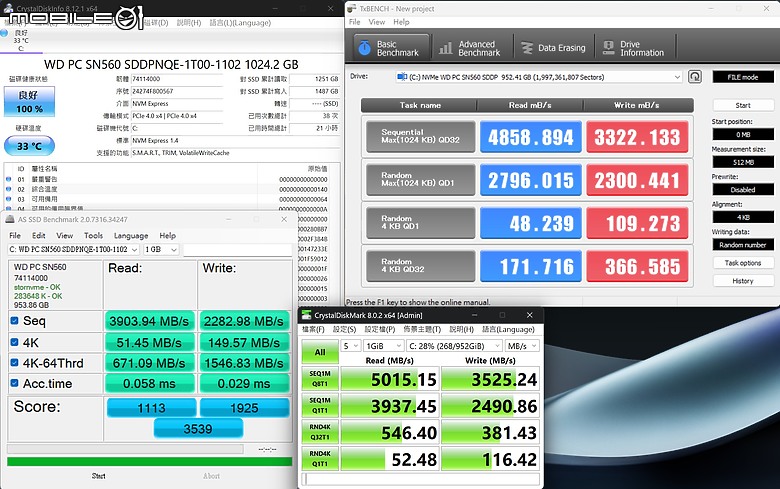
Task: Open CrystalDiskInfo 語言(L)(Language) menu
Action: [240, 23]
